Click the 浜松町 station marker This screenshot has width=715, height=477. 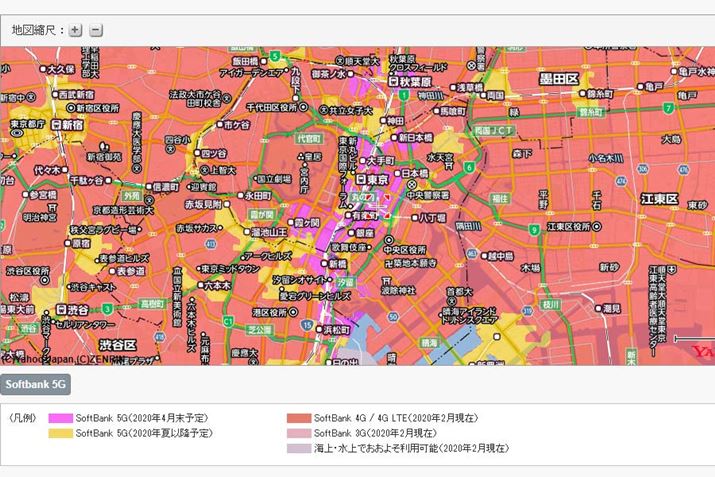(319, 329)
